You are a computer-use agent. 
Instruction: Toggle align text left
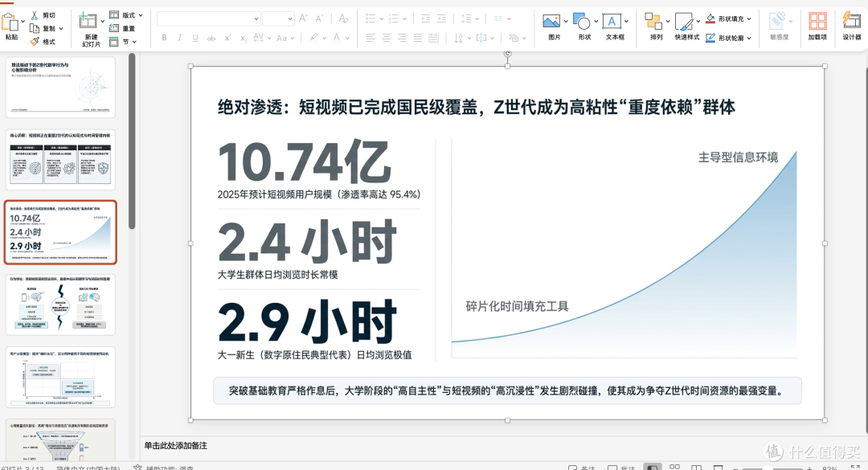tap(371, 38)
